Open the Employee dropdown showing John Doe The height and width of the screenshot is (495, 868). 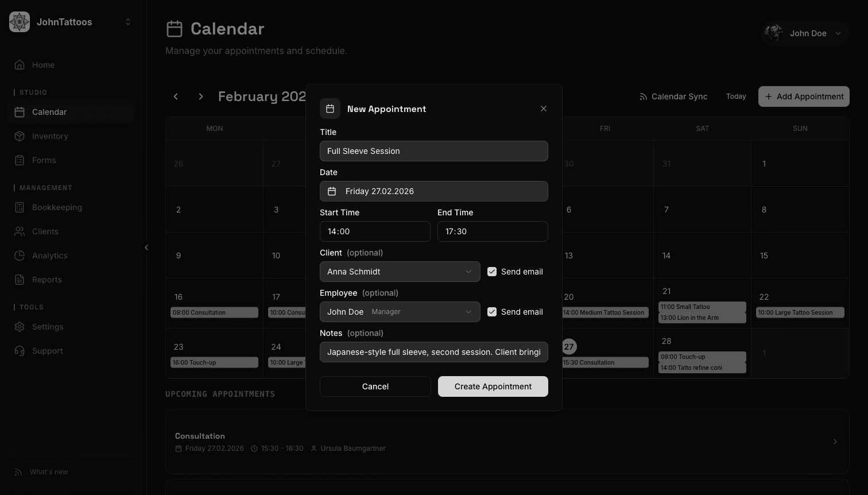(x=400, y=311)
